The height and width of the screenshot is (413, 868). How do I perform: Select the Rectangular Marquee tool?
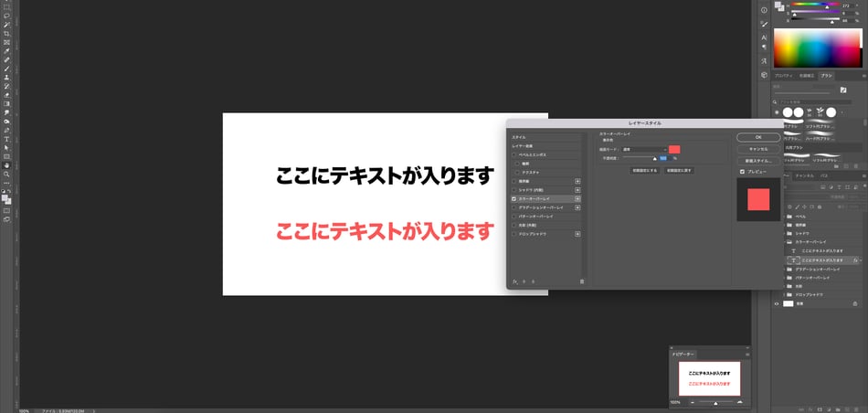(6, 7)
